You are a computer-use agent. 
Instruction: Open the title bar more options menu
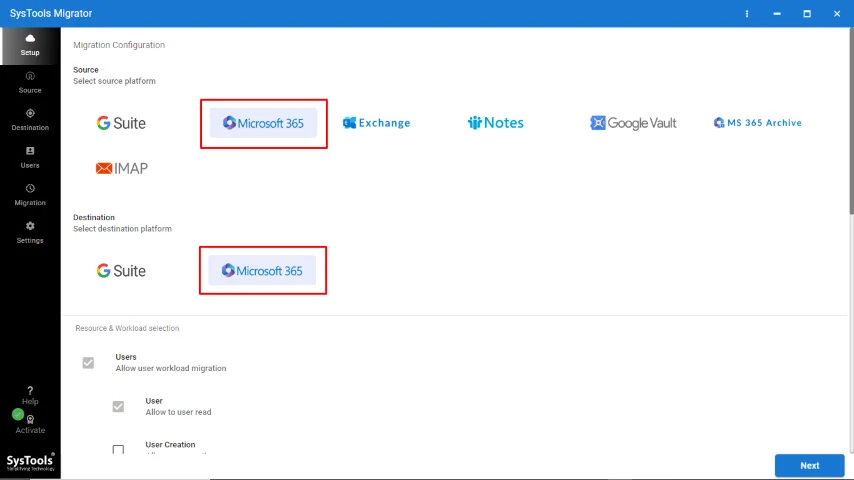[747, 14]
